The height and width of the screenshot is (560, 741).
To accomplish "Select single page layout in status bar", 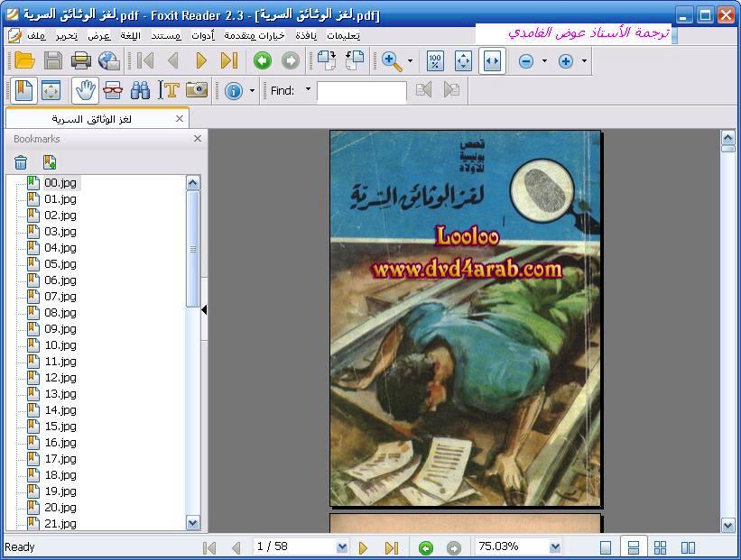I will click(606, 547).
